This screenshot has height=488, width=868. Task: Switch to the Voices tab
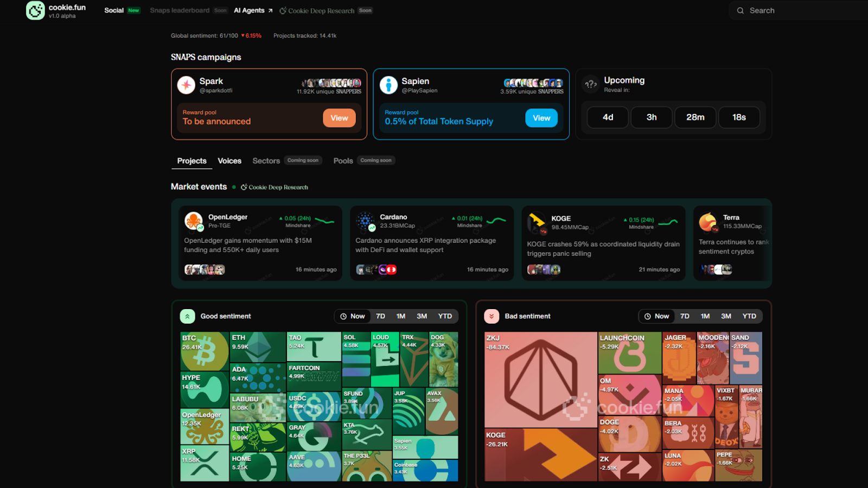click(229, 161)
